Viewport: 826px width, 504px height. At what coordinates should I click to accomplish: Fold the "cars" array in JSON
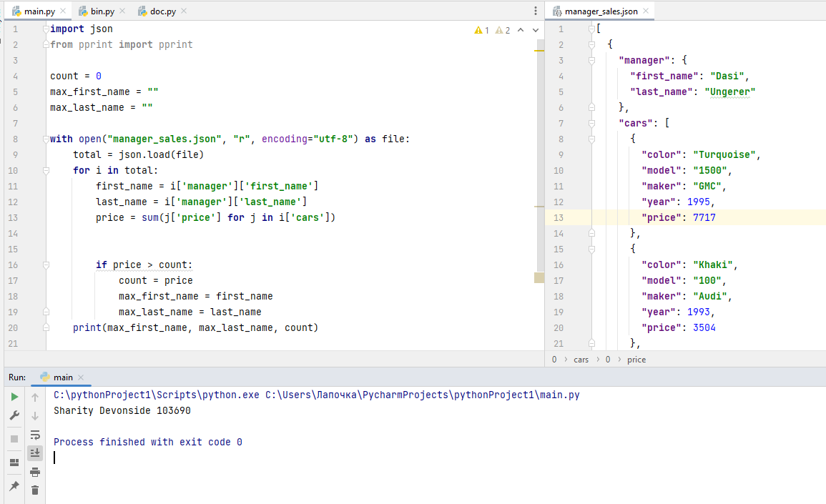[x=591, y=123]
